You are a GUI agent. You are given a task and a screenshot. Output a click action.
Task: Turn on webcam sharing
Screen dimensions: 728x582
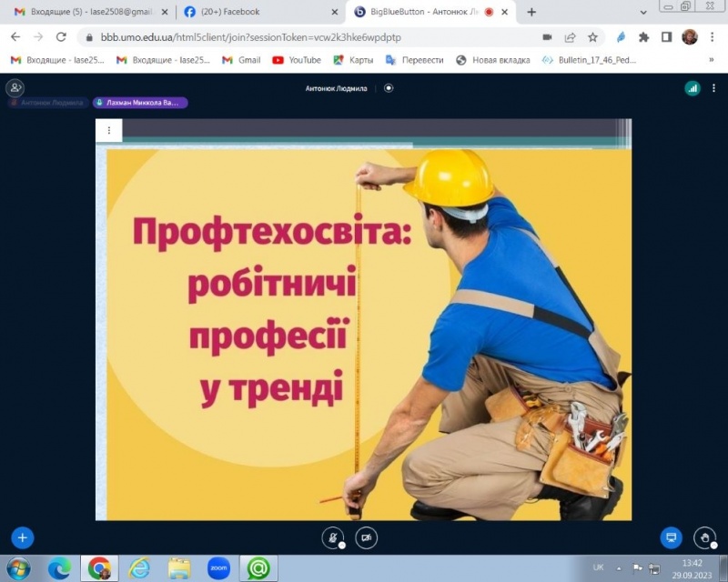[366, 537]
